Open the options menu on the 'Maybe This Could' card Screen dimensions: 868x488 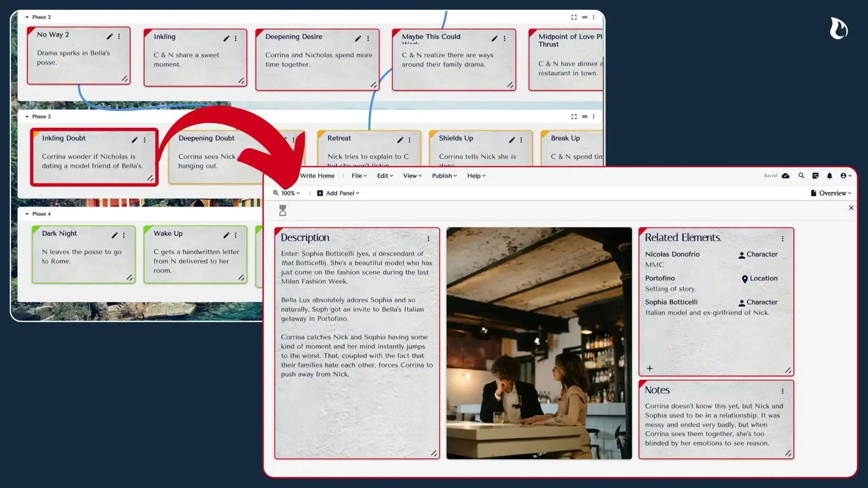tap(504, 39)
